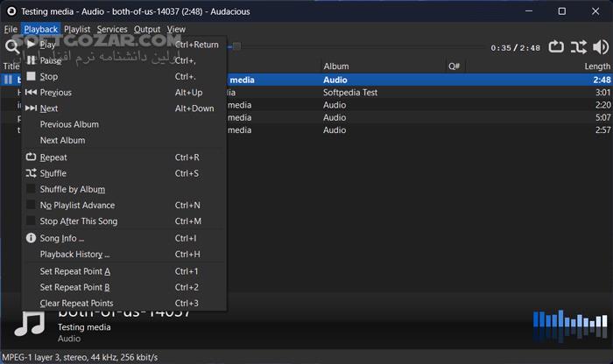Screen dimensions: 613x364
Task: Choose Play in the Playback menu
Action: pos(48,45)
